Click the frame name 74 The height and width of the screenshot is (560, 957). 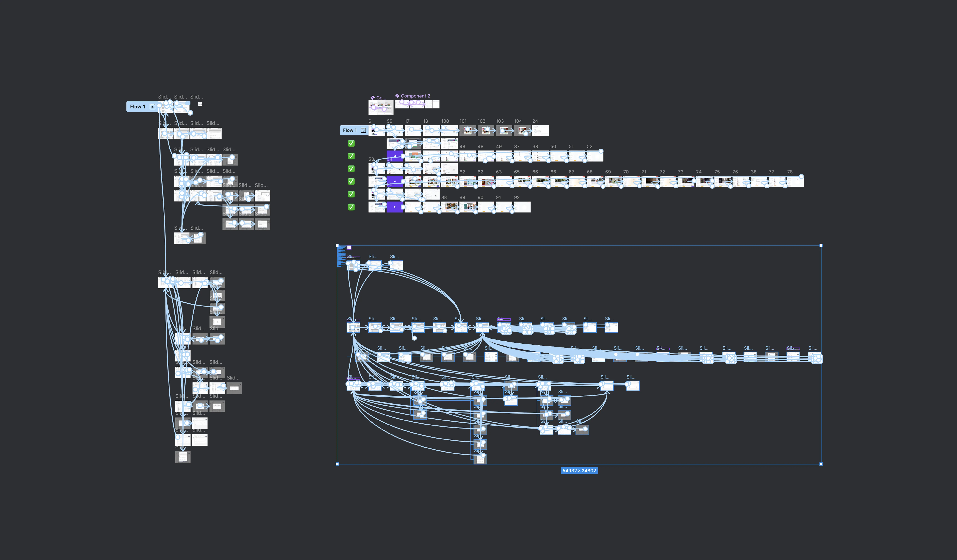coord(699,172)
